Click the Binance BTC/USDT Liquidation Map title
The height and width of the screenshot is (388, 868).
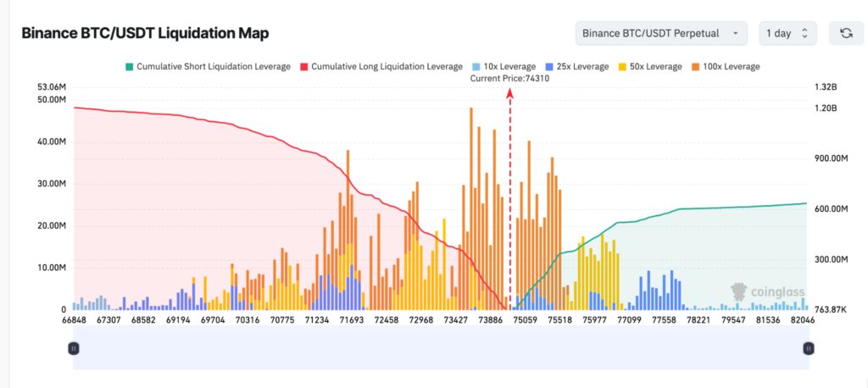click(x=145, y=34)
